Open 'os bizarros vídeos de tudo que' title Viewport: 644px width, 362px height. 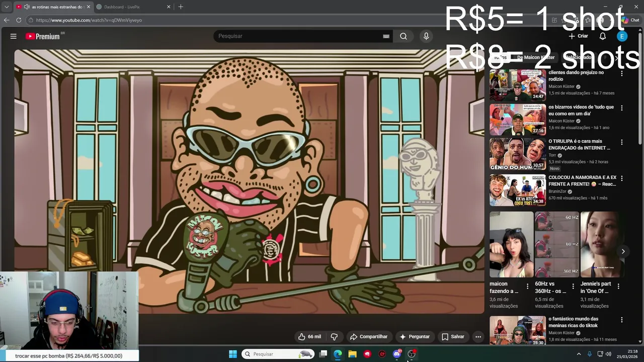click(x=581, y=111)
